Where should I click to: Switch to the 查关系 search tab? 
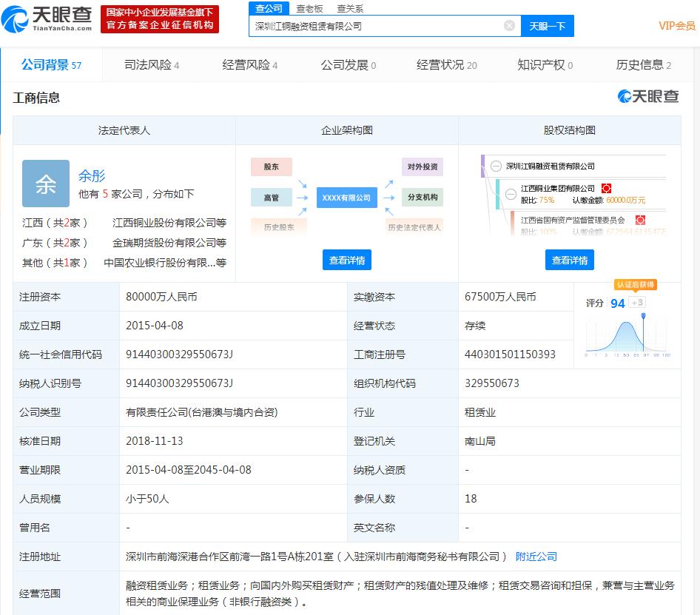(x=350, y=8)
